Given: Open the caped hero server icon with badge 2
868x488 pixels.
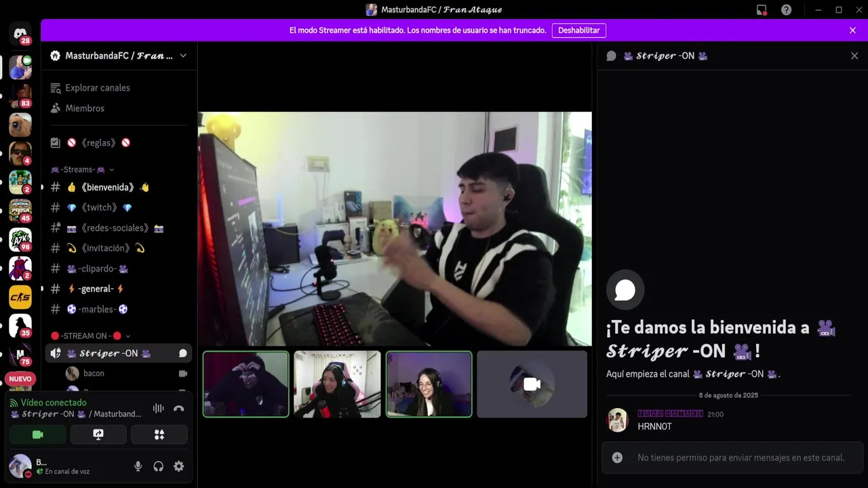Looking at the screenshot, I should (x=20, y=268).
